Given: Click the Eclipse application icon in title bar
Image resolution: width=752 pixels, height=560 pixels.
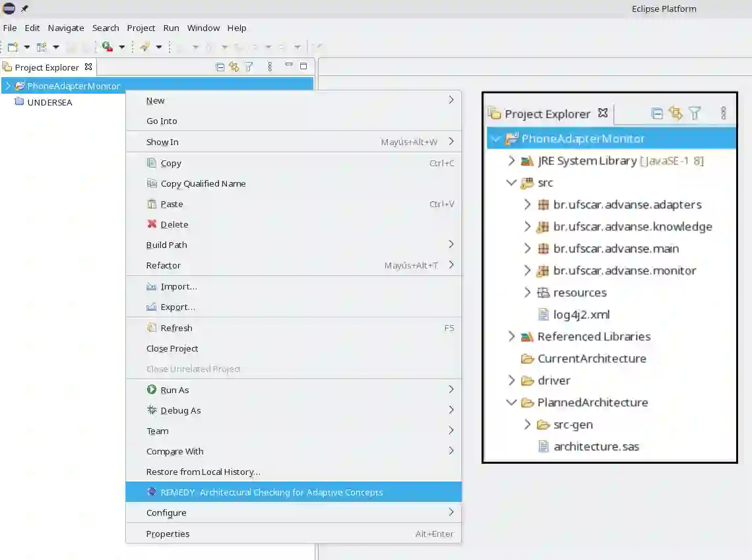Looking at the screenshot, I should pos(9,9).
